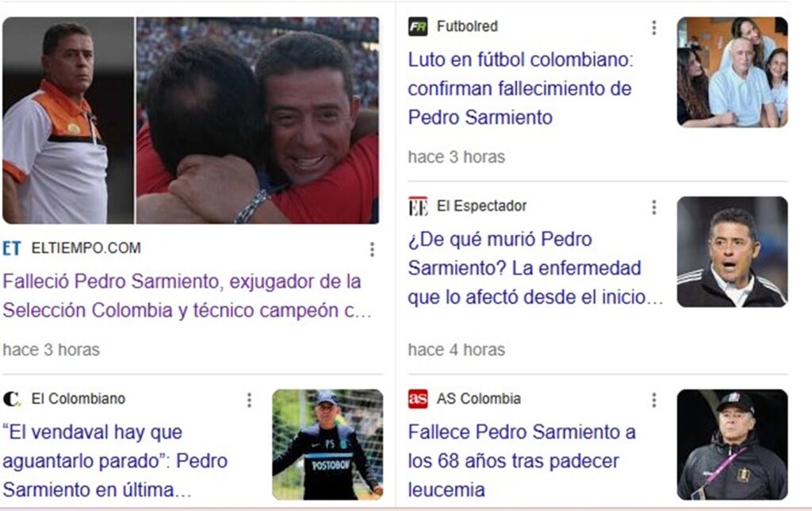This screenshot has width=812, height=511.
Task: Open three-dot menu for AS Colombia article
Action: click(x=654, y=400)
